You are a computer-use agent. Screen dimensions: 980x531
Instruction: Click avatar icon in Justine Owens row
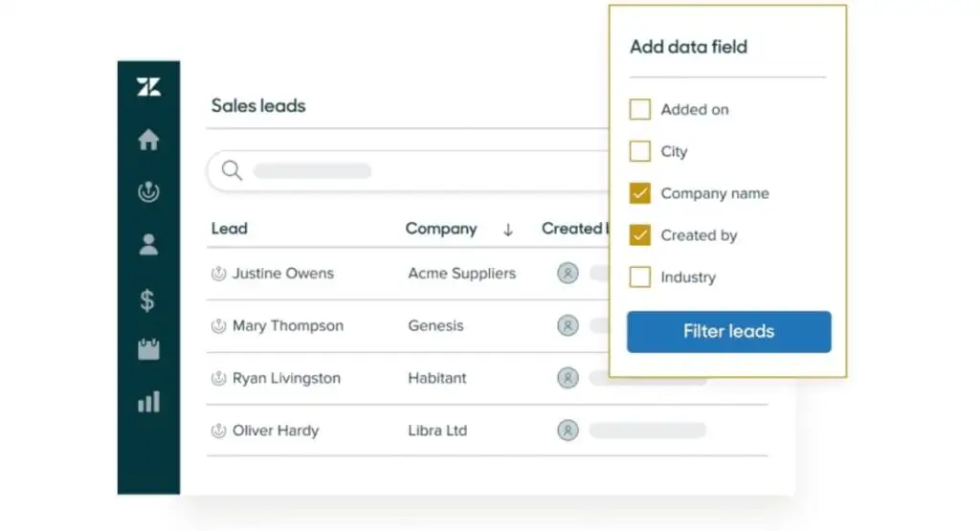pos(568,274)
